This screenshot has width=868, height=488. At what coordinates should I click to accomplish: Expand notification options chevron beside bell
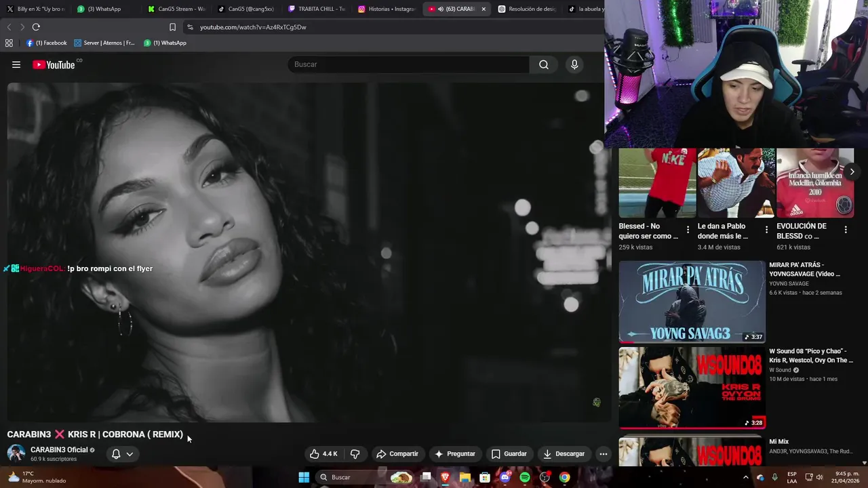[130, 454]
